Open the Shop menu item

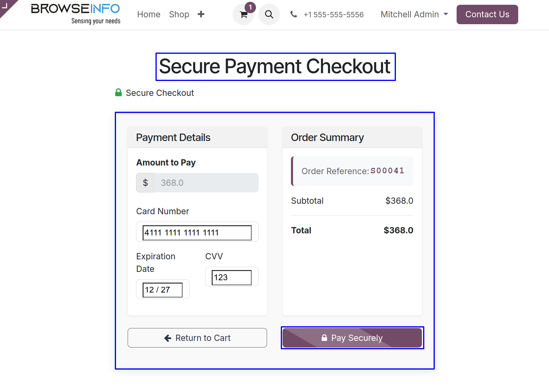tap(179, 14)
